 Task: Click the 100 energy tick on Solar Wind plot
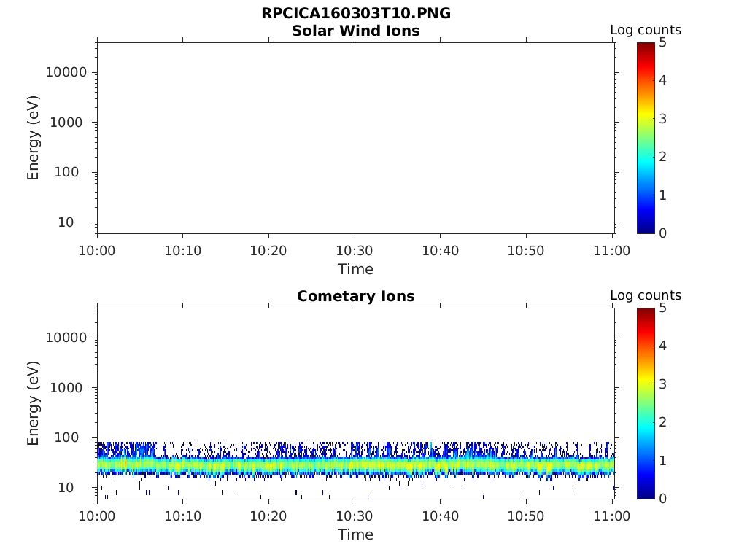point(66,172)
